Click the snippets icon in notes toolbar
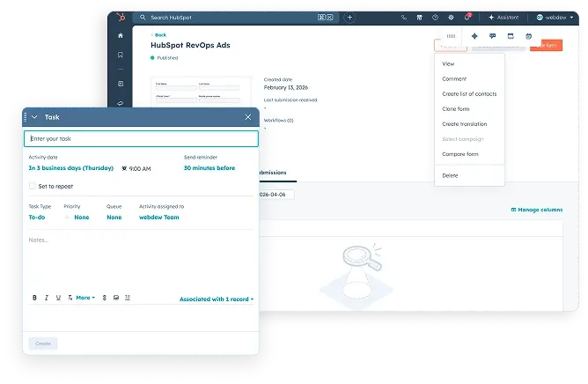The image size is (588, 384). 128,298
